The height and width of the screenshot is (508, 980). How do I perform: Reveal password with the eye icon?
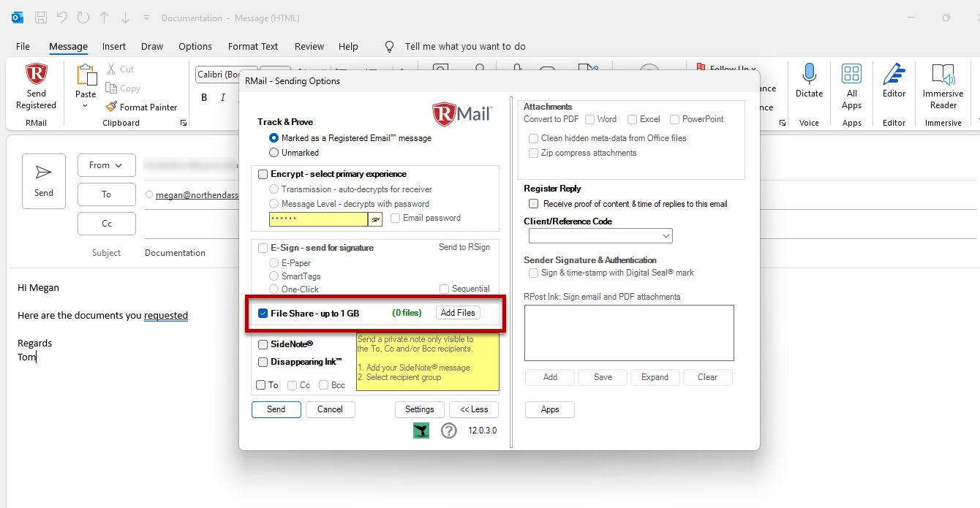click(376, 219)
